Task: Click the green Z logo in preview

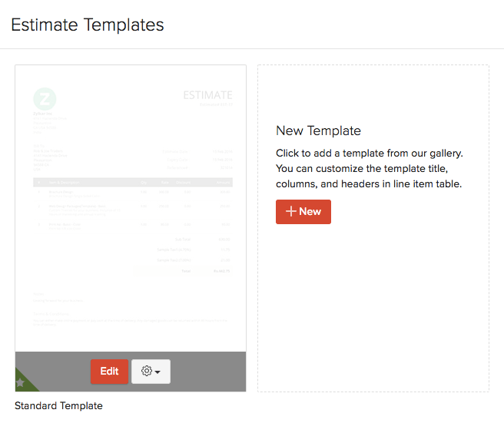Action: click(x=45, y=98)
